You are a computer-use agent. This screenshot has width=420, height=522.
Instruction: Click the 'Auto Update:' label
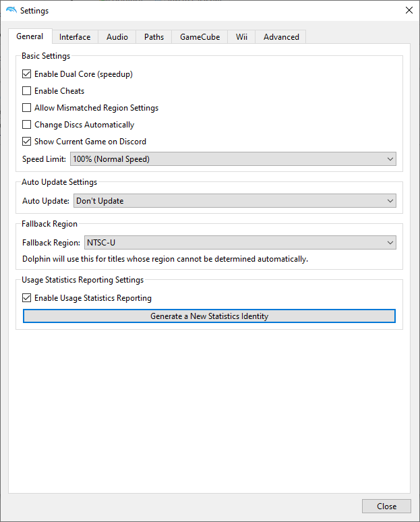click(46, 201)
